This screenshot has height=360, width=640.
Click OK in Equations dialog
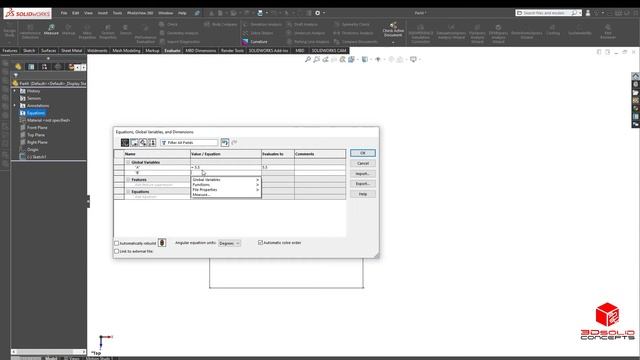tap(363, 153)
